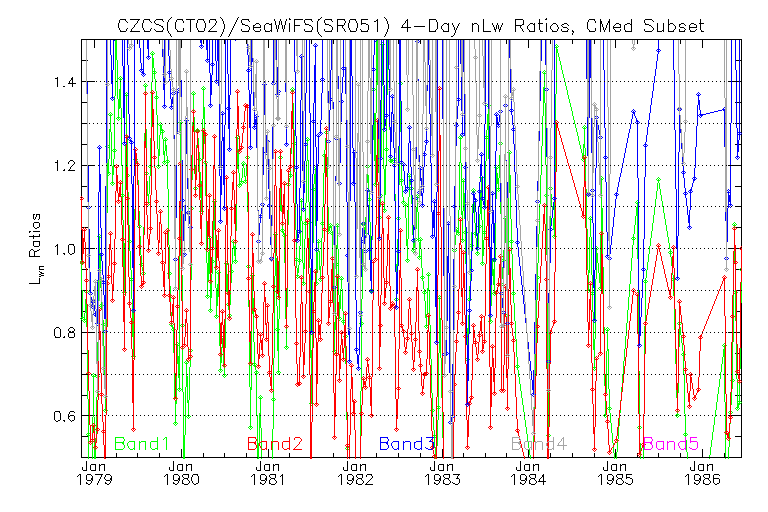Click the Jan 1981 x-axis label
Viewport: 768px width, 512px height.
tap(268, 473)
